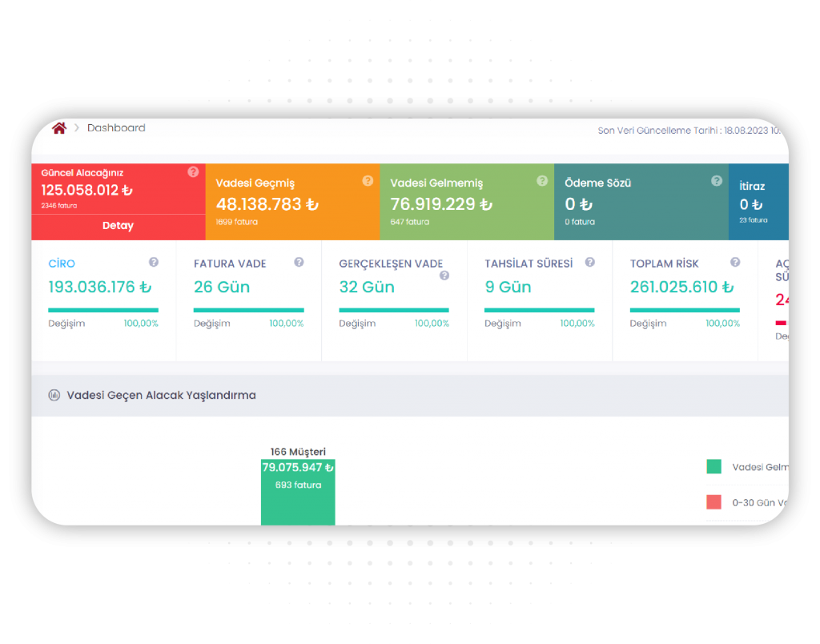820x644 pixels.
Task: Toggle the red 0-30 Gün legend swatch
Action: coord(713,502)
